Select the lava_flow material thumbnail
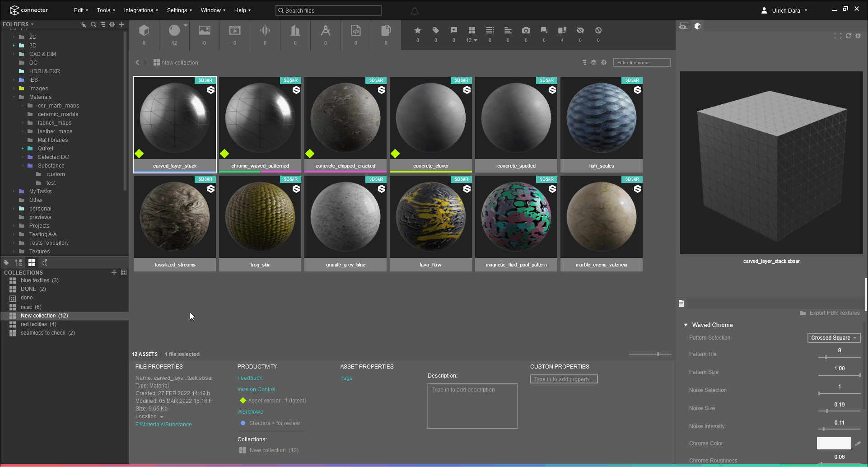This screenshot has height=467, width=868. tap(430, 217)
